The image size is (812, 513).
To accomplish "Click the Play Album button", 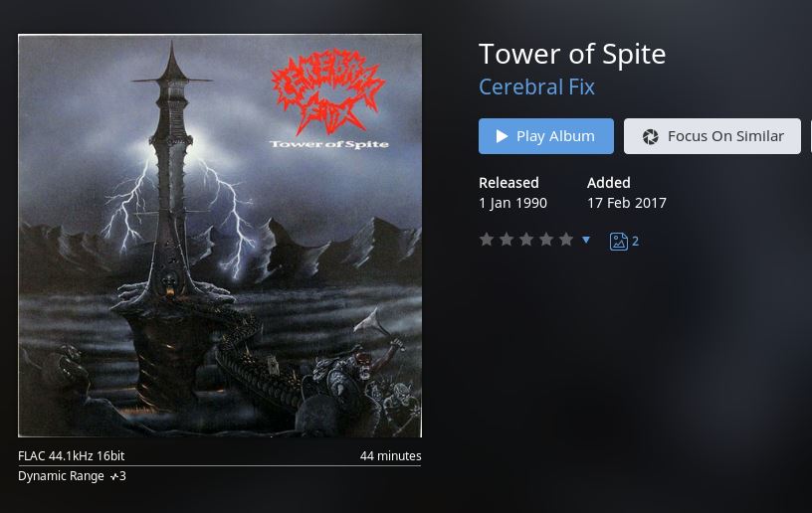I will (x=546, y=136).
